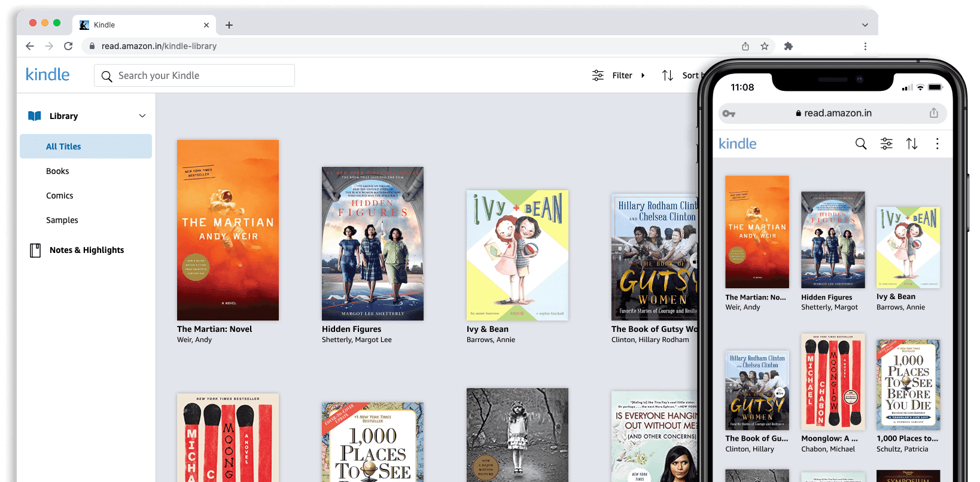Switch to Comics category
The width and height of the screenshot is (980, 482).
coord(60,196)
